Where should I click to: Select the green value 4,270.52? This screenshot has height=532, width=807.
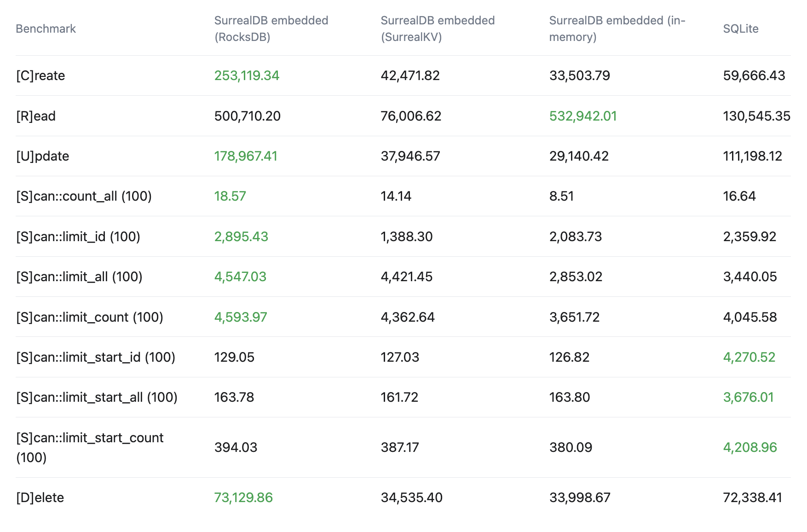(749, 357)
